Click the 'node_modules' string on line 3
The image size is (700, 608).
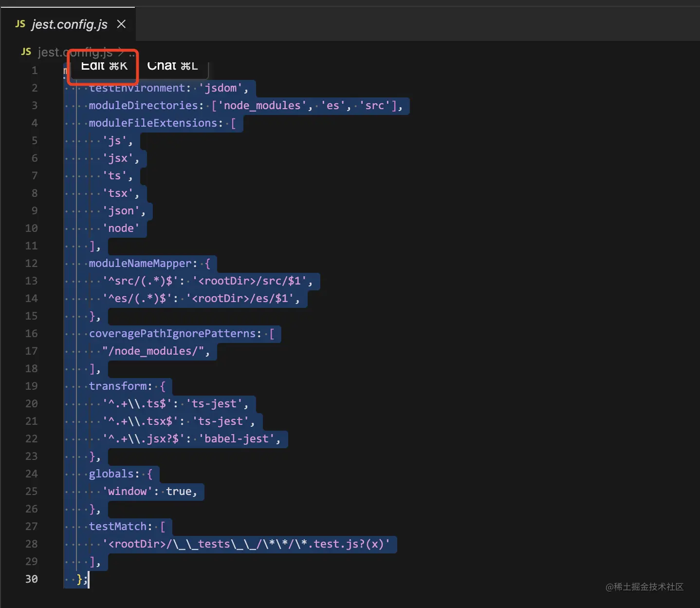coord(262,105)
